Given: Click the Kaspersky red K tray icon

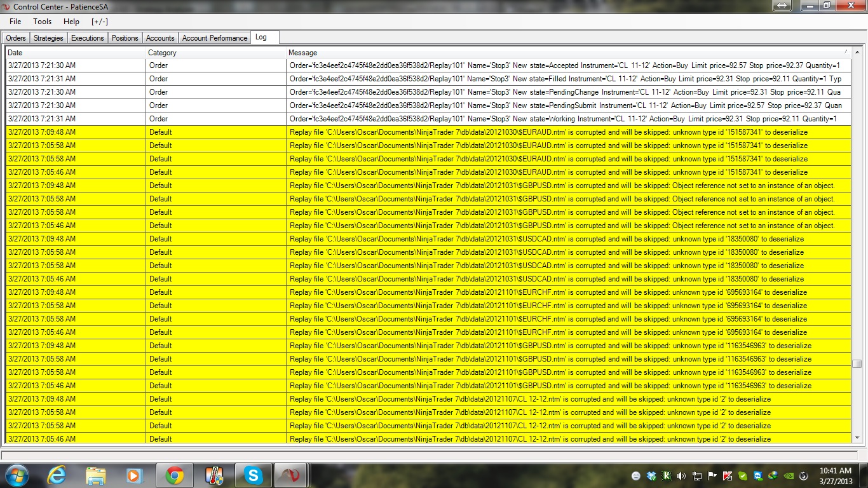Looking at the screenshot, I should (728, 476).
